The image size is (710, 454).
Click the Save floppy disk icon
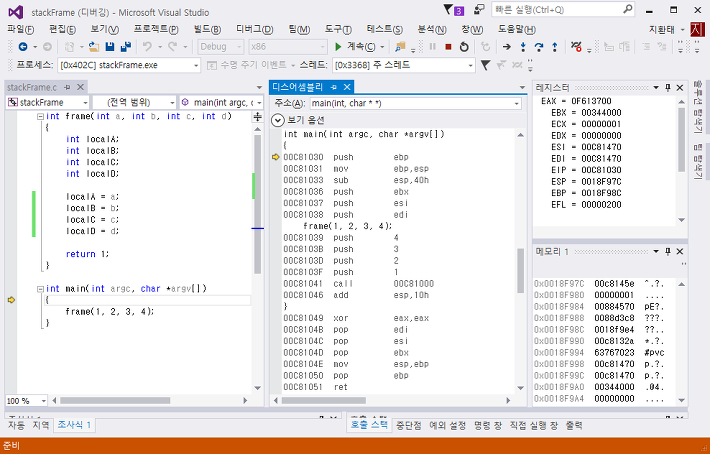click(110, 47)
